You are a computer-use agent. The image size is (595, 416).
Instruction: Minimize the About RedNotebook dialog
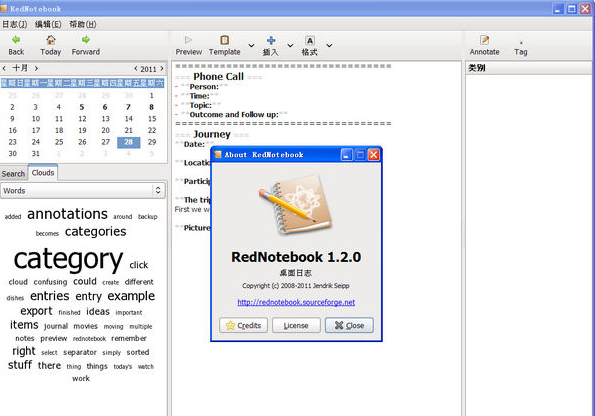(346, 154)
